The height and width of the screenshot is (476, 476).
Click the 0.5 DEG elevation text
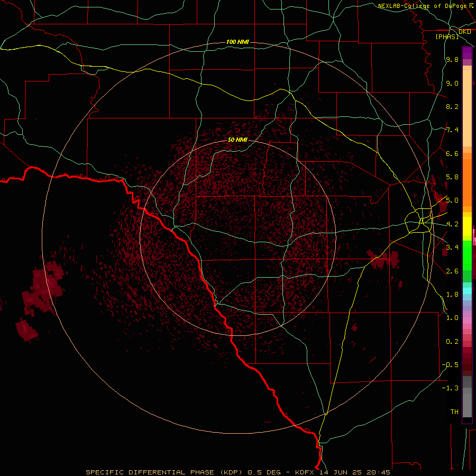[x=263, y=472]
